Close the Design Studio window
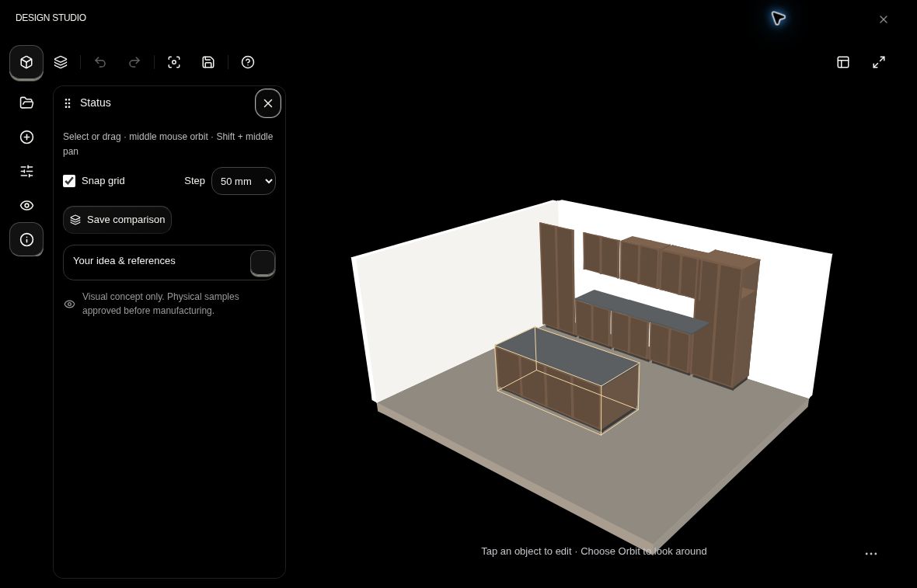The width and height of the screenshot is (917, 588). click(x=883, y=19)
